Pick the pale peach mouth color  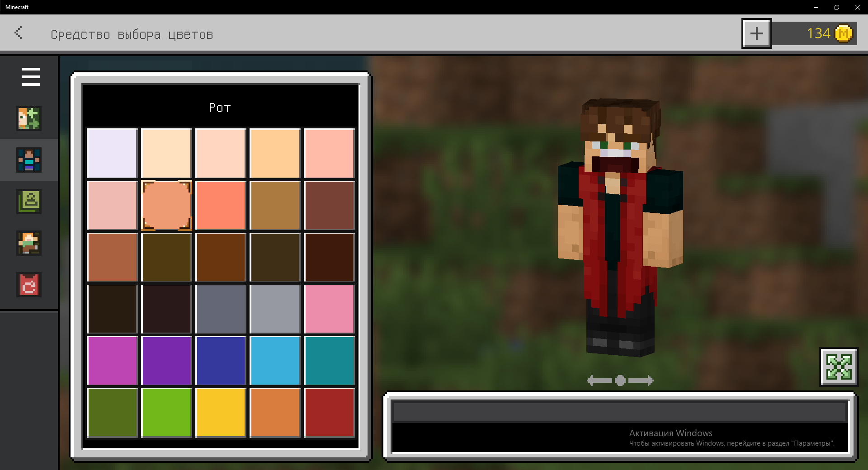(221, 153)
